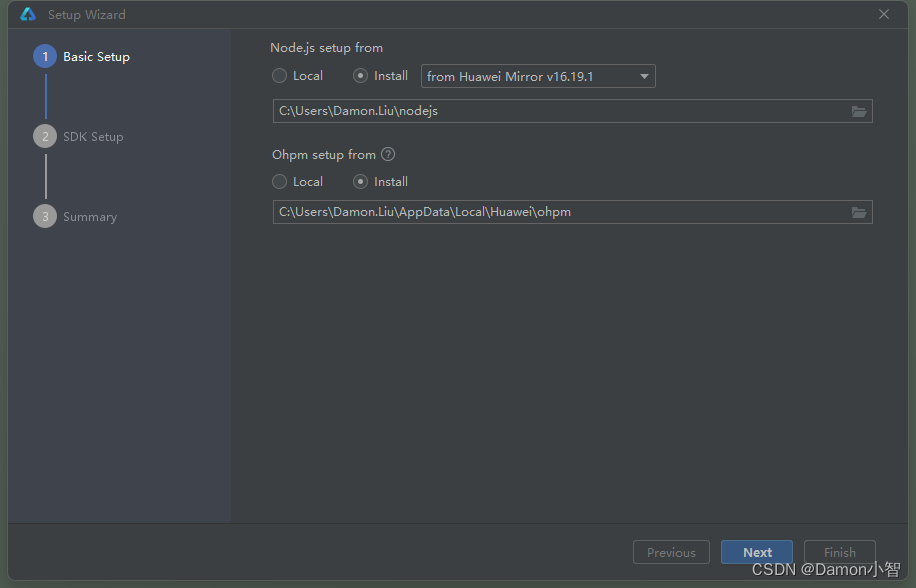The height and width of the screenshot is (588, 916).
Task: Go to SDK Setup step
Action: pyautogui.click(x=93, y=137)
